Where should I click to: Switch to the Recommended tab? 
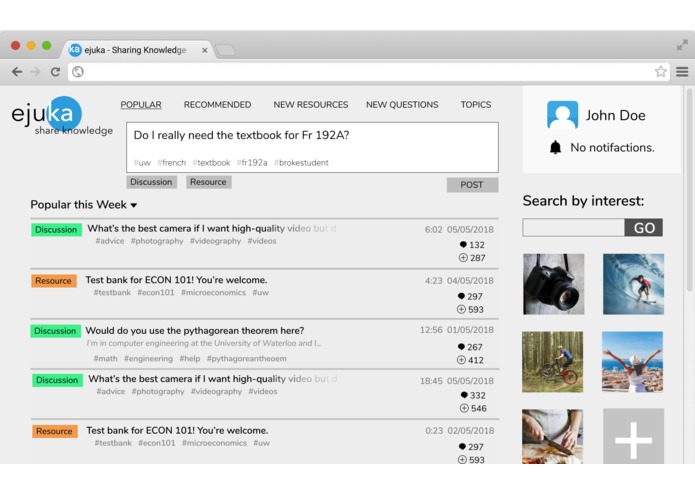point(217,105)
